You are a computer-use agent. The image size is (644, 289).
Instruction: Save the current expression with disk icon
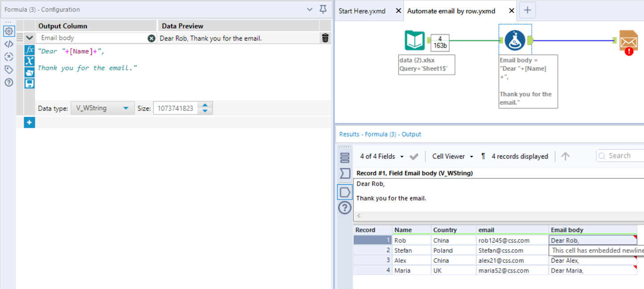click(x=29, y=83)
